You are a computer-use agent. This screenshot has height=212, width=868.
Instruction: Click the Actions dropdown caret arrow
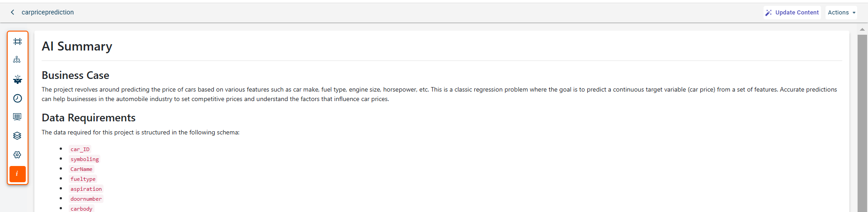[x=854, y=13]
